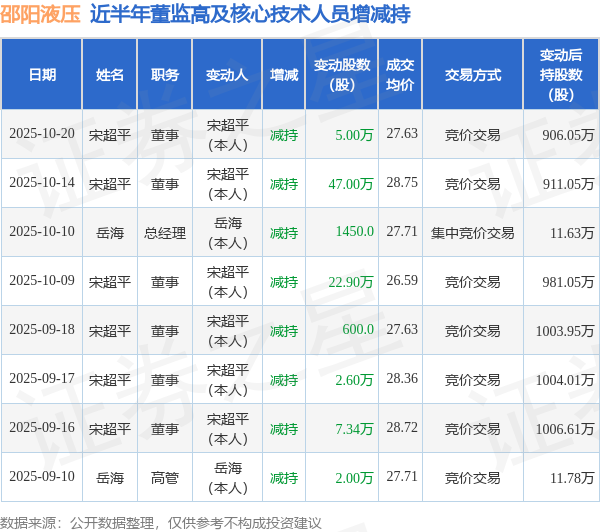Click the average price 26.59

click(402, 281)
